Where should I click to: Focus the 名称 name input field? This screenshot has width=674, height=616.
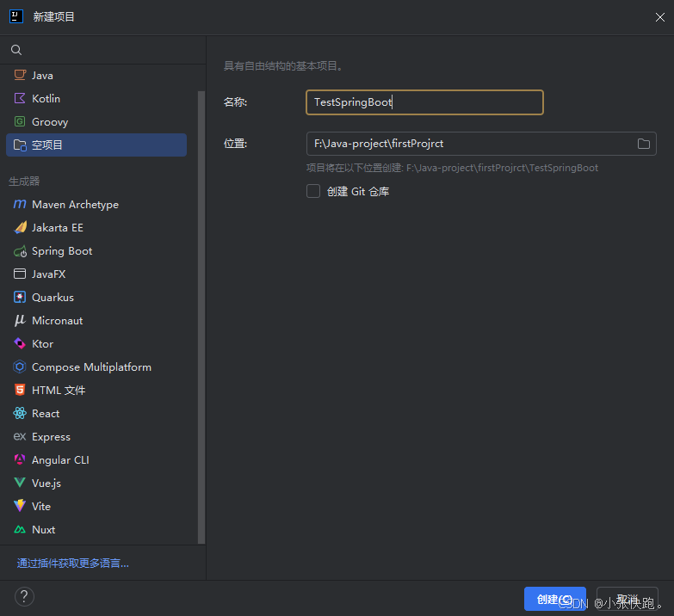click(x=424, y=102)
